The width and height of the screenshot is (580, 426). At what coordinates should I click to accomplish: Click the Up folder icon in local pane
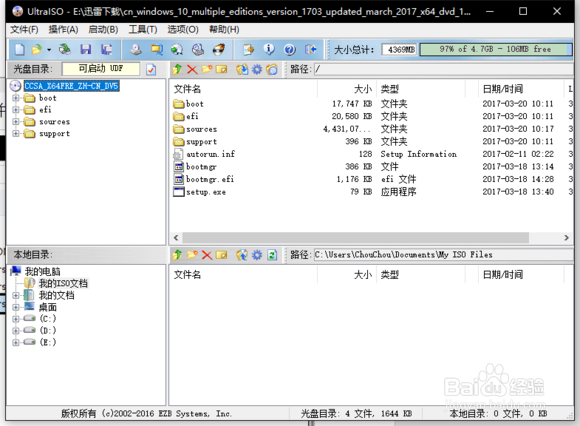coord(177,255)
